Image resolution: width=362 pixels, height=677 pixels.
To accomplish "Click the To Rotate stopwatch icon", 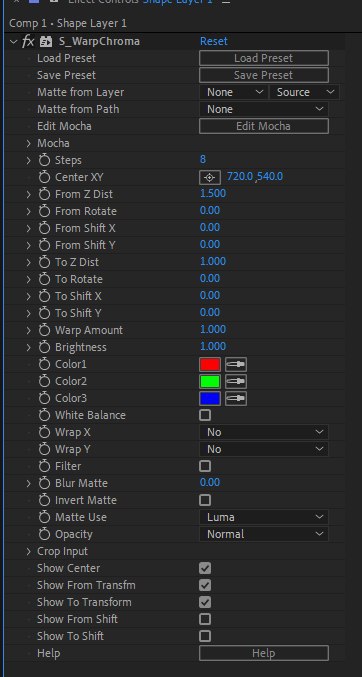I will [44, 279].
